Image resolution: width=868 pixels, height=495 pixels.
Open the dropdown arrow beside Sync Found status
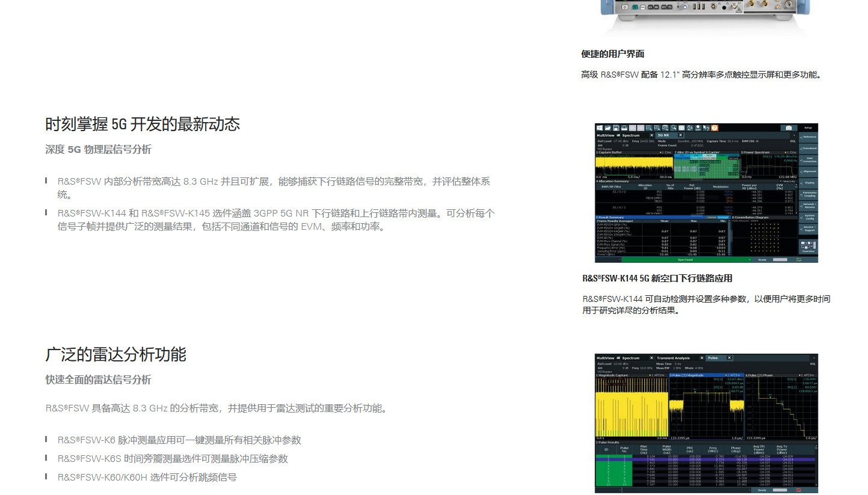[750, 260]
